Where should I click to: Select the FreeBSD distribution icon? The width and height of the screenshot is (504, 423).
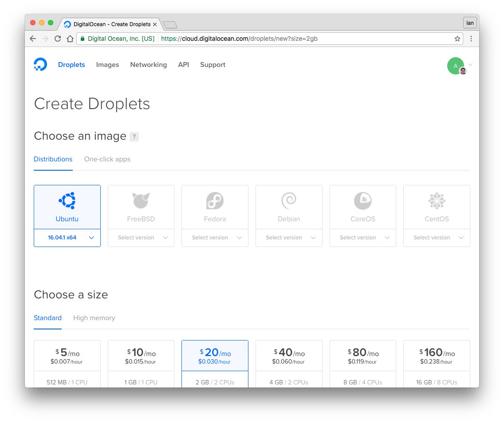click(x=141, y=200)
